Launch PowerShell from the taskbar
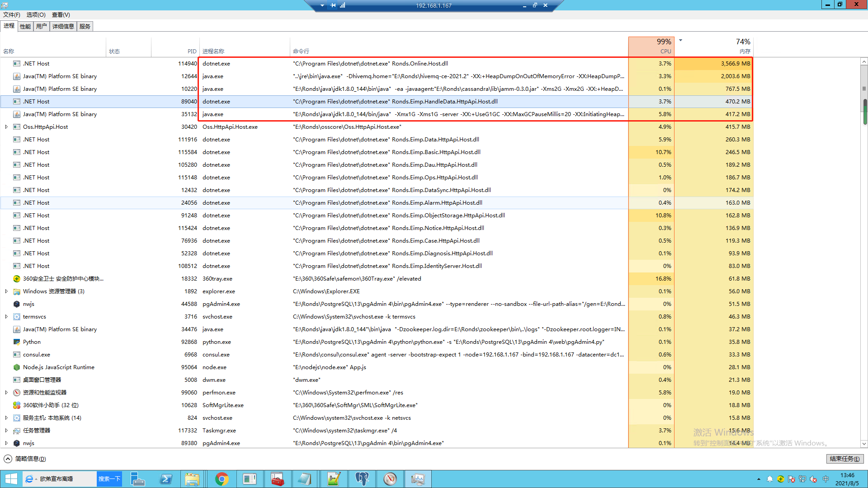Image resolution: width=868 pixels, height=488 pixels. click(x=165, y=479)
